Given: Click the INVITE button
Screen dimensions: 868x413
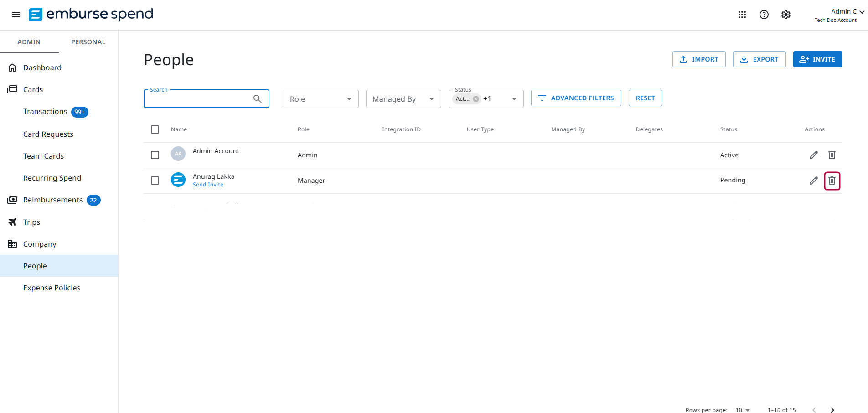Looking at the screenshot, I should (x=817, y=59).
